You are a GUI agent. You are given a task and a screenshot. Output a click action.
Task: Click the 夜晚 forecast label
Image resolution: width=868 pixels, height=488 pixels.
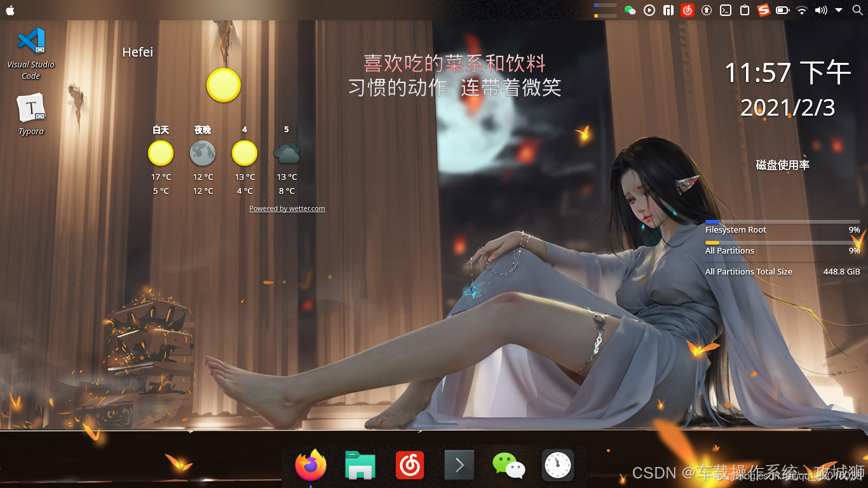tap(203, 130)
